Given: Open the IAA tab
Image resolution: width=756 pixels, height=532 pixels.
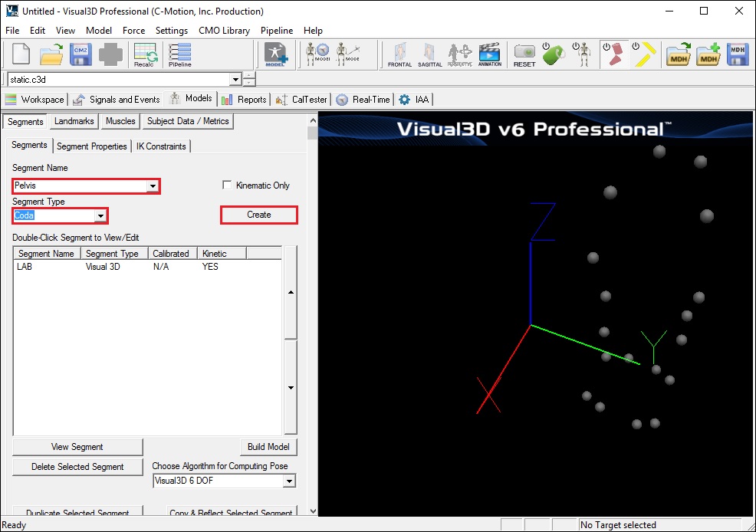Looking at the screenshot, I should pyautogui.click(x=415, y=99).
